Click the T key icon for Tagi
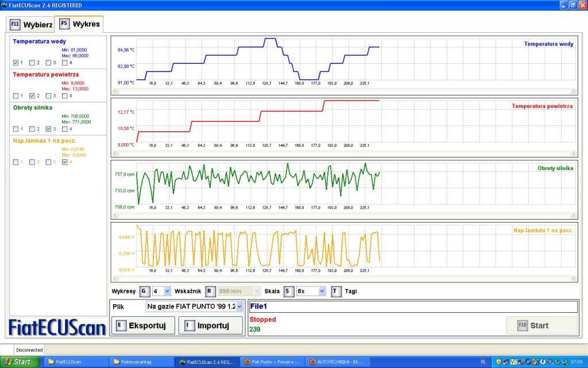Screen dimensions: 588x368 336,292
